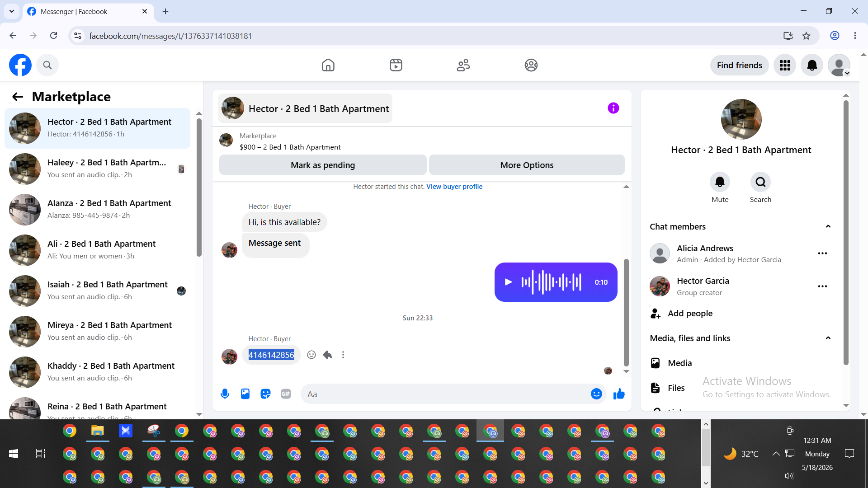Open Ali's apartment conversation
The width and height of the screenshot is (868, 488).
(97, 250)
